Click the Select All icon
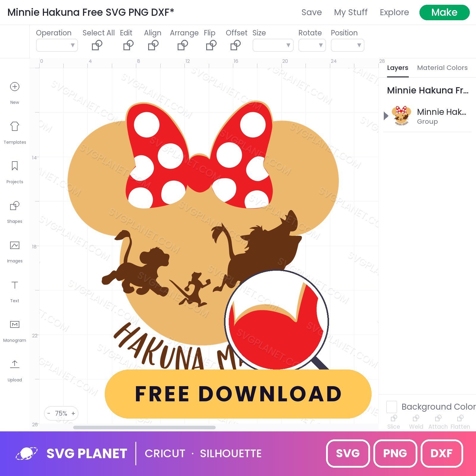This screenshot has width=476, height=476. (x=97, y=45)
